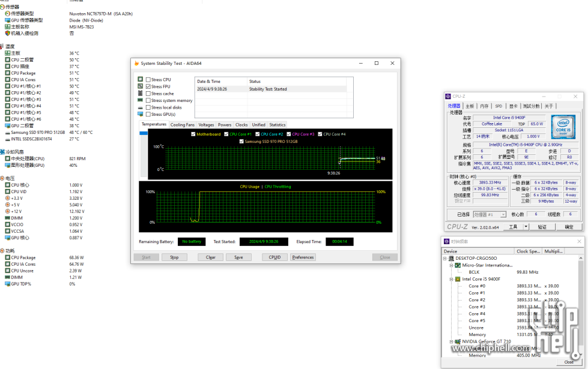Click the 传感器类型 sensor icon in AIDA64 list
588x369 pixels.
coord(7,13)
